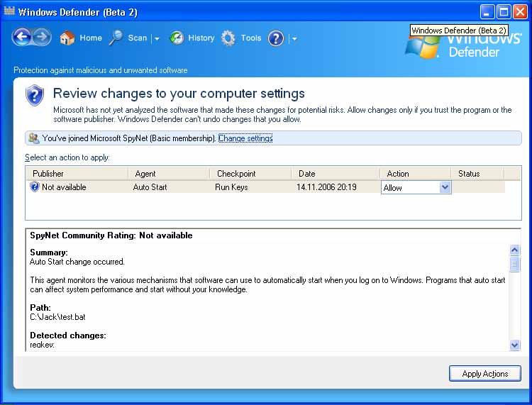Minimize the Windows Defender window
The width and height of the screenshot is (532, 405).
coord(487,12)
